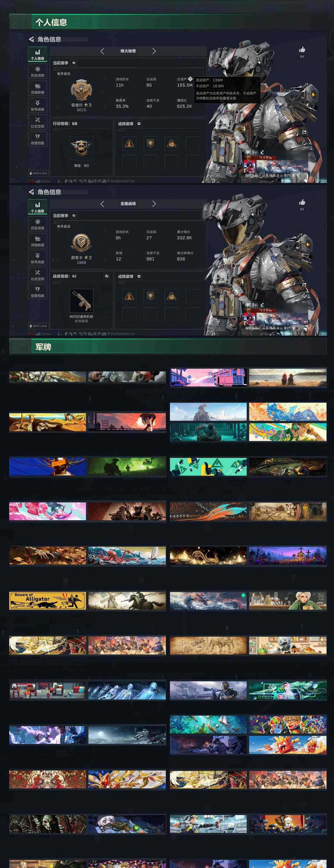Toggle the 当前赛季 switch icon in 烽火地带 panel

(x=74, y=63)
